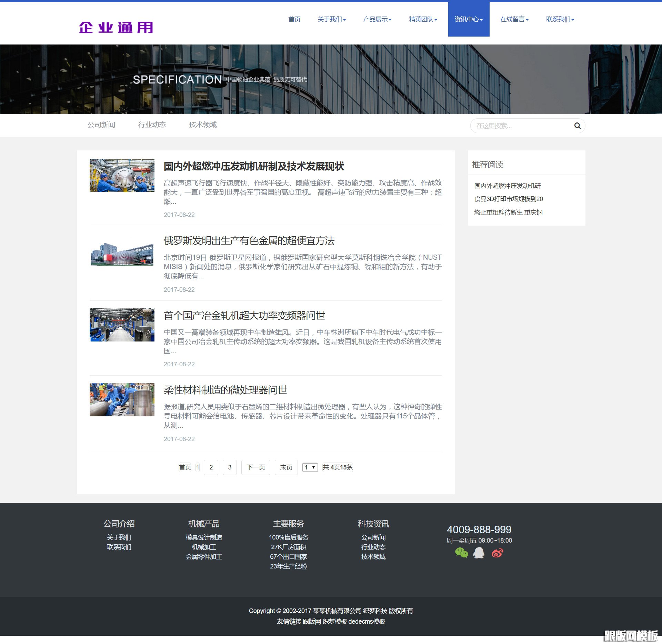Open article 俄罗斯发明出生产有色金属的超便宜方法
The image size is (662, 644).
pos(249,241)
